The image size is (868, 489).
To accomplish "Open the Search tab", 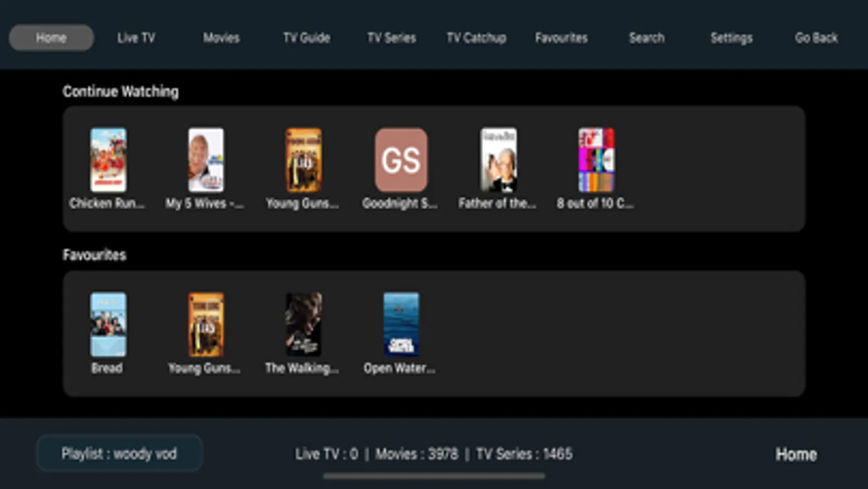I will point(647,37).
